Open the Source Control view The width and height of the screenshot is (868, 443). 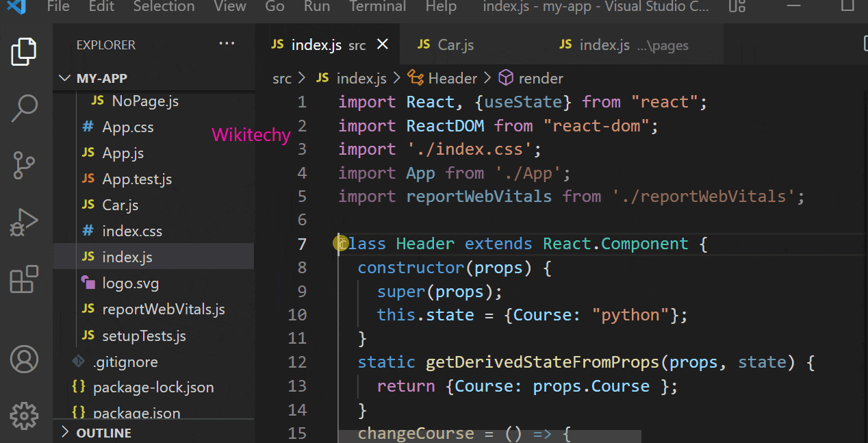[x=24, y=165]
